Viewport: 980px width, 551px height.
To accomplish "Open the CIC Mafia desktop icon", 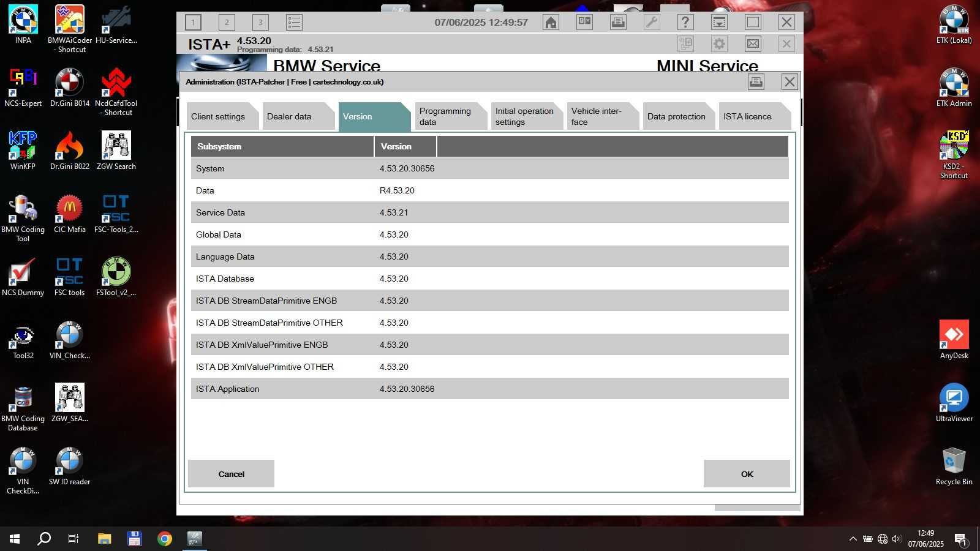I will point(70,214).
